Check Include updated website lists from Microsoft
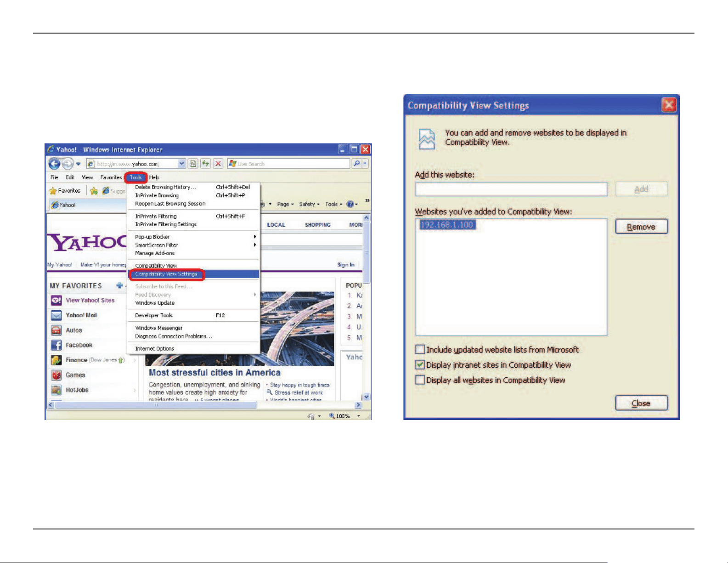728x563 pixels. 420,350
